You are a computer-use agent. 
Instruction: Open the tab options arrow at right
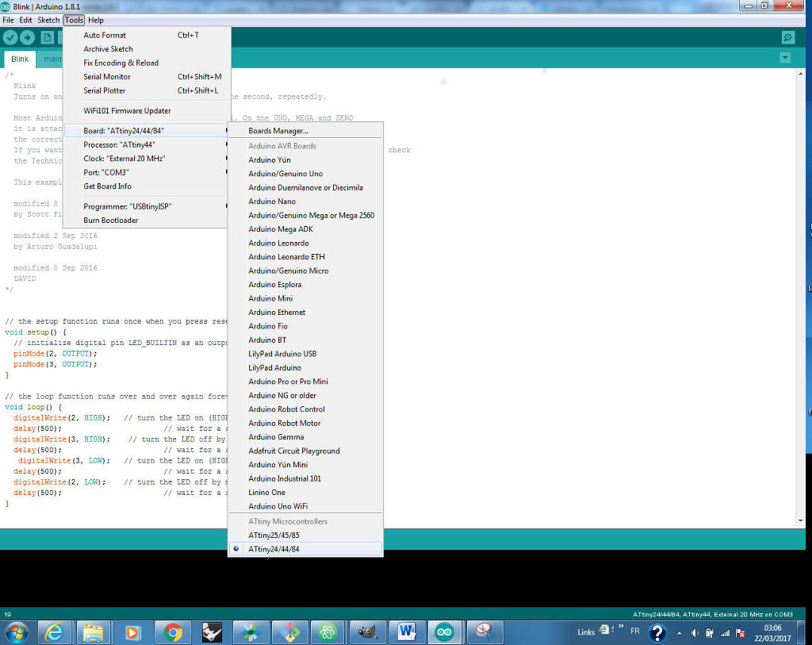coord(785,58)
